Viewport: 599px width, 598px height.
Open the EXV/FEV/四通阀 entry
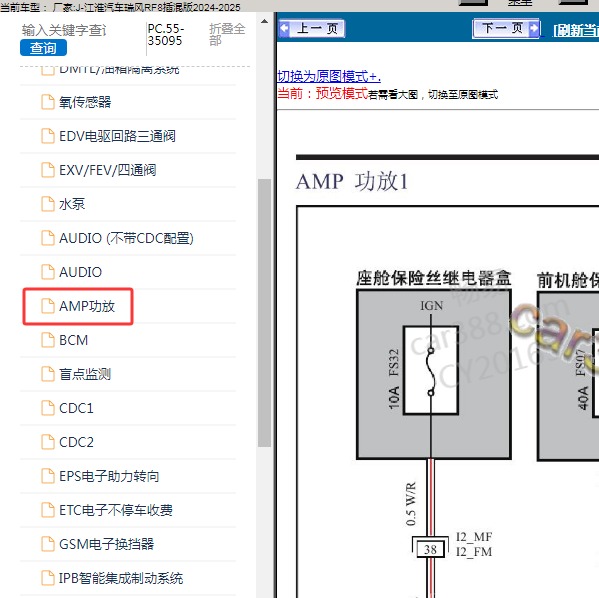[108, 170]
